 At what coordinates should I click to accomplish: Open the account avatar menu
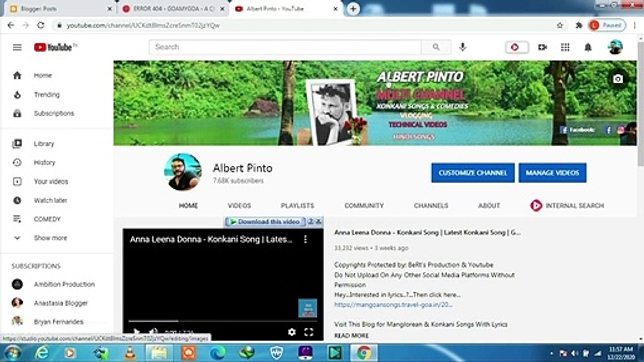pos(615,47)
